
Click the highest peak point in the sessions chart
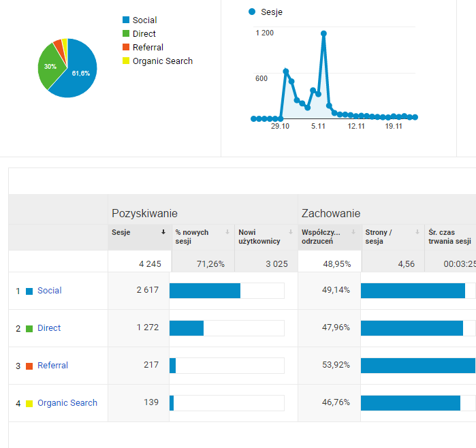[323, 33]
